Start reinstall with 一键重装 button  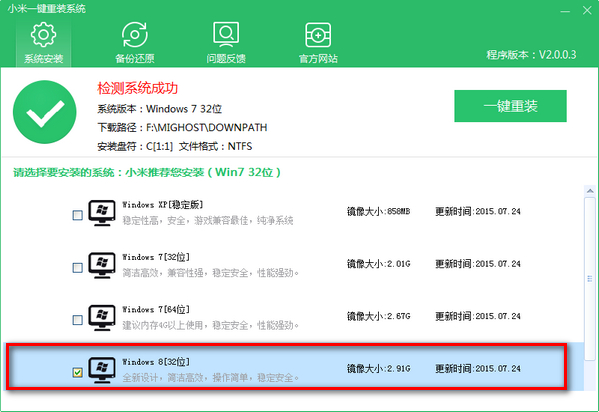510,106
